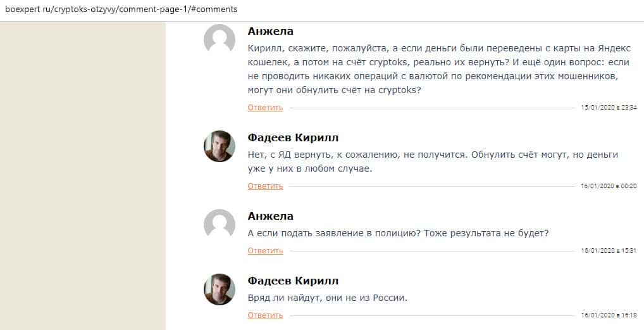
Task: Click Фадеев Кирилл's photo beside the ЯД reply
Action: click(x=220, y=146)
